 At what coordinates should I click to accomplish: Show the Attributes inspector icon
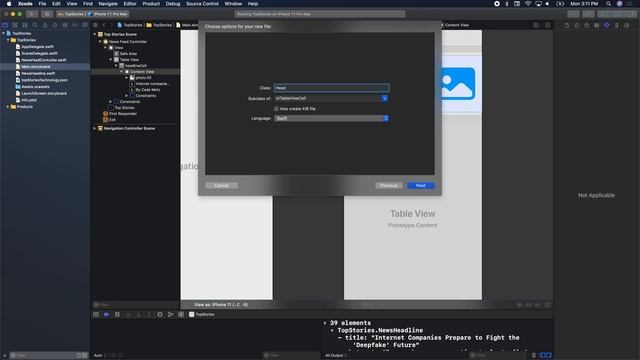tap(607, 25)
